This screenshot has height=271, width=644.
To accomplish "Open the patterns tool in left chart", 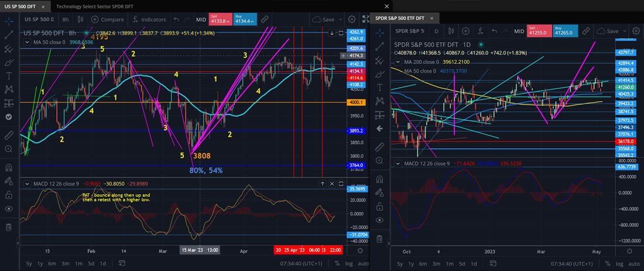I will click(9, 90).
